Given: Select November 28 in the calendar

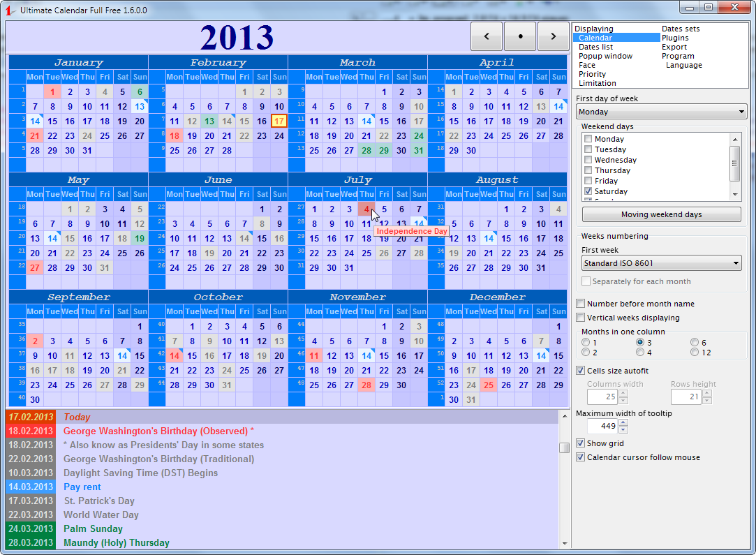Looking at the screenshot, I should tap(366, 385).
